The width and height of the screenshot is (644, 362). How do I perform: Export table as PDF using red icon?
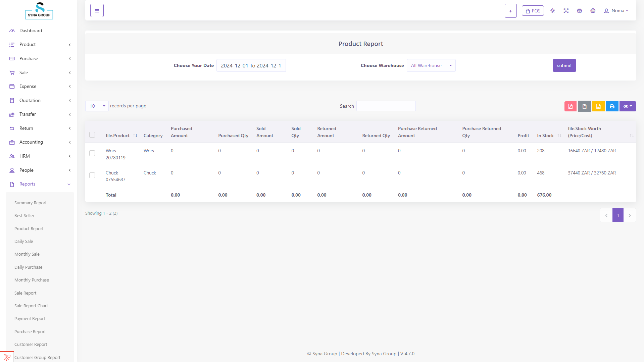point(570,106)
